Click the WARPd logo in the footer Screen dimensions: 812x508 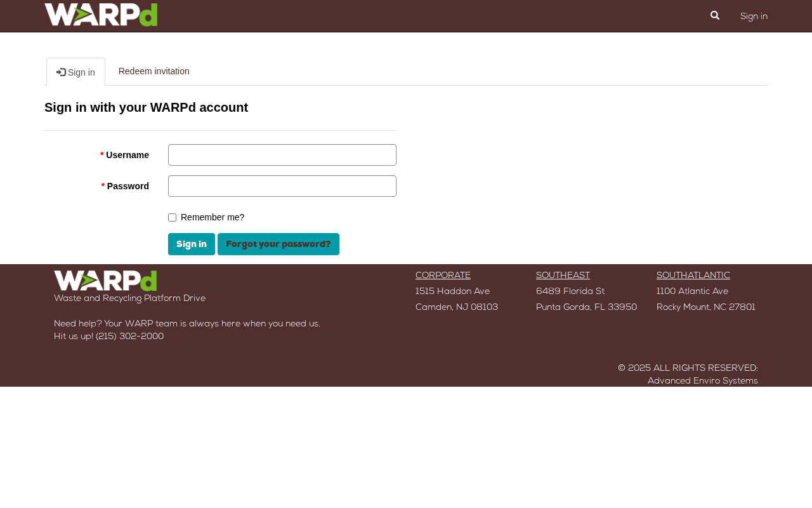[105, 281]
